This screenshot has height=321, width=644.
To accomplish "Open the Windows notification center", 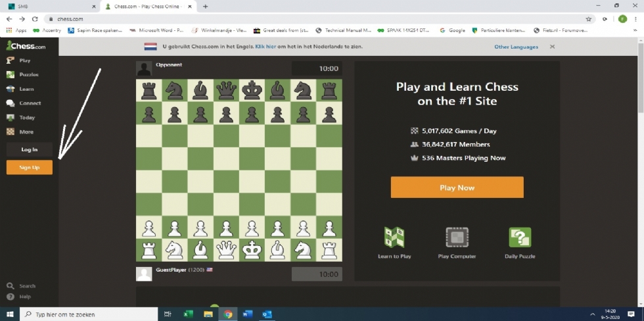I will pyautogui.click(x=632, y=314).
